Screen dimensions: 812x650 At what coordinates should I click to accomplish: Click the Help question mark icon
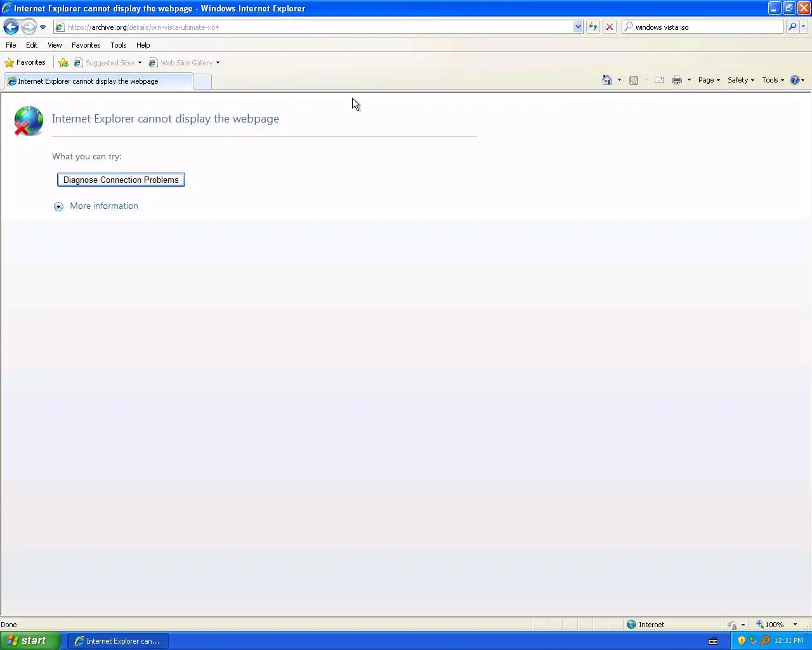point(795,80)
